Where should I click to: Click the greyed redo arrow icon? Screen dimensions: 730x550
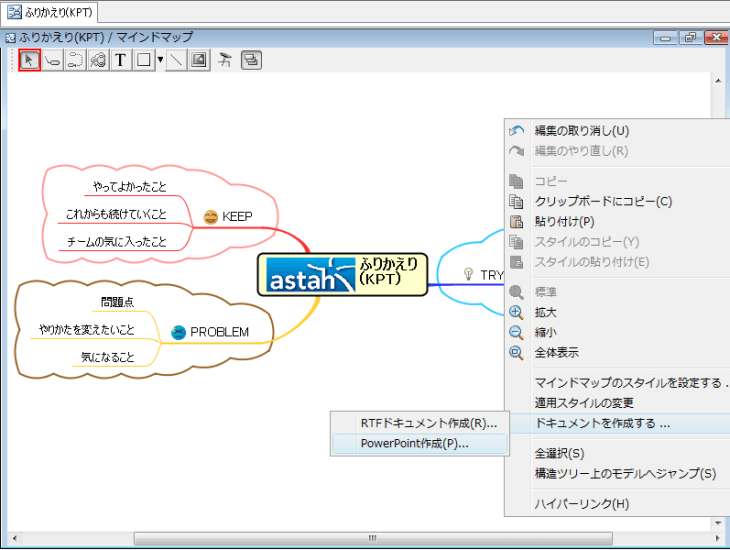pyautogui.click(x=516, y=151)
